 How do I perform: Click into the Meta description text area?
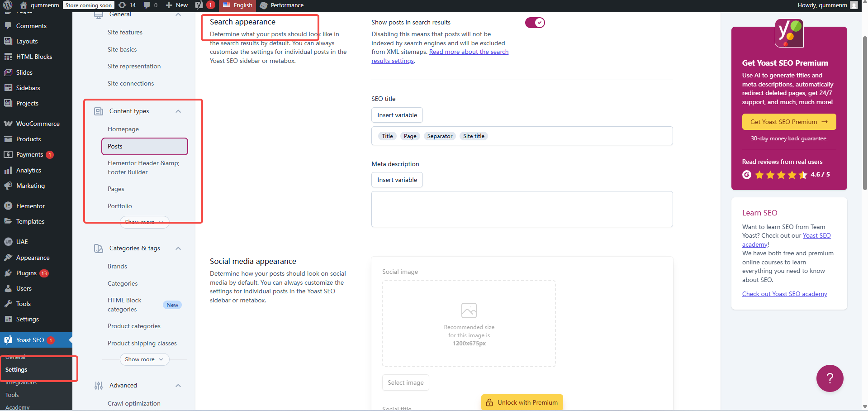click(522, 209)
